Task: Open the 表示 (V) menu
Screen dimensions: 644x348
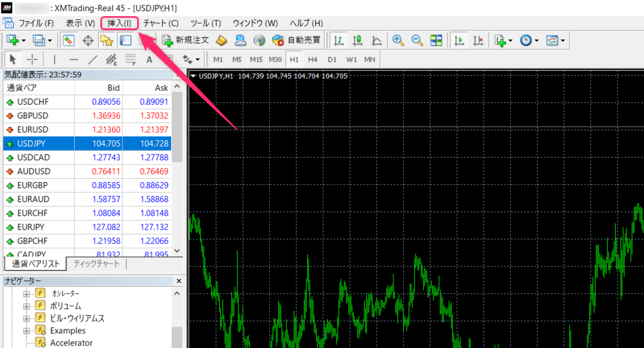Action: tap(80, 23)
